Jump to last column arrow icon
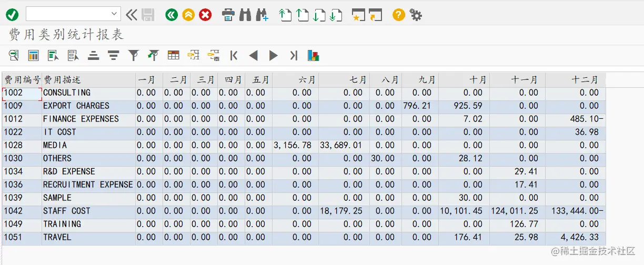644x265 pixels. pyautogui.click(x=294, y=55)
